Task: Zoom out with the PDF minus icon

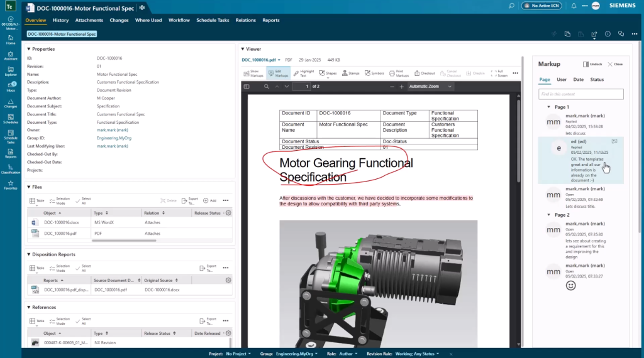Action: click(392, 87)
